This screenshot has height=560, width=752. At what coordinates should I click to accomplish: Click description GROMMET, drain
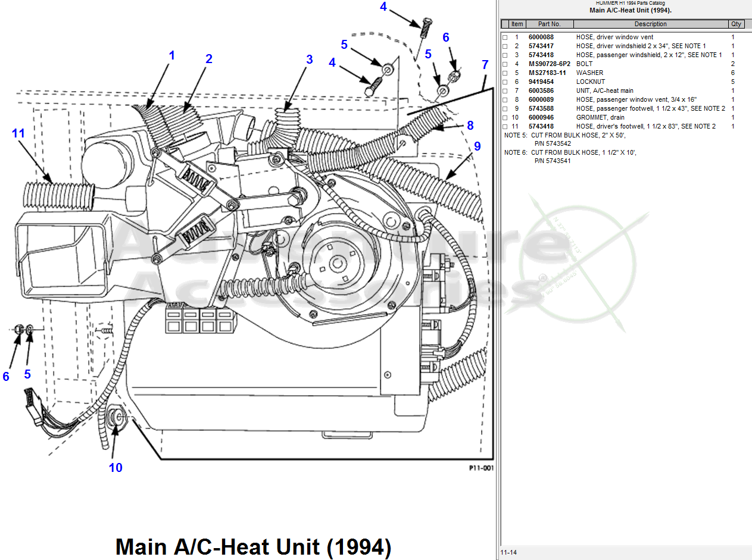pos(600,118)
